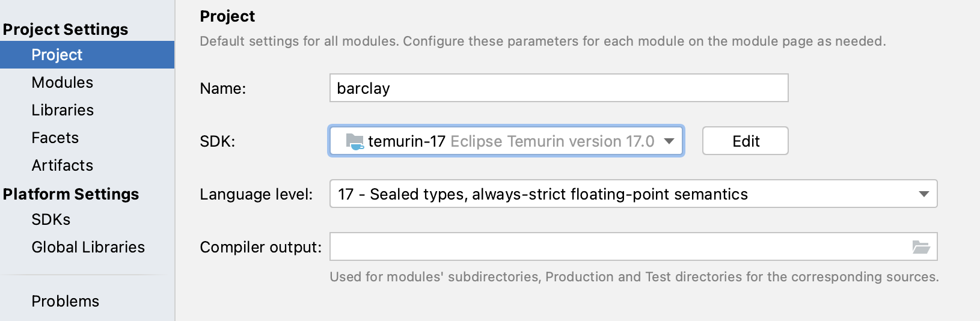
Task: Click the folder browse icon in Compiler output
Action: point(920,247)
